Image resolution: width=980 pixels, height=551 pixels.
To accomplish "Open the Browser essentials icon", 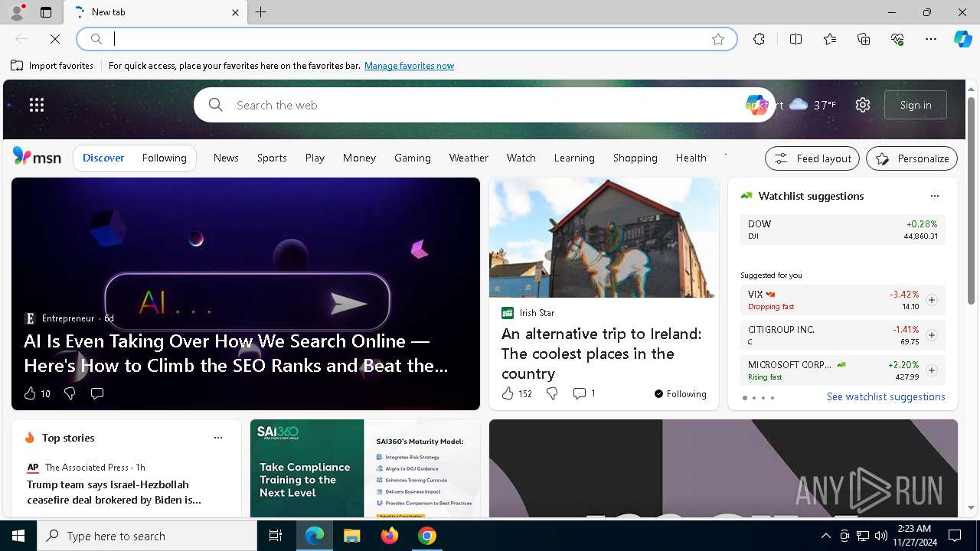I will click(x=897, y=39).
